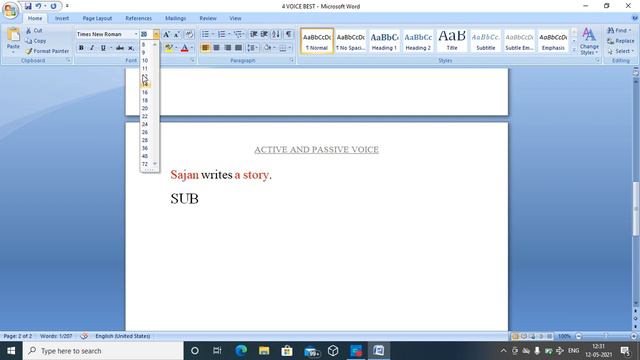
Task: Open the shading color dropdown
Action: click(x=274, y=48)
